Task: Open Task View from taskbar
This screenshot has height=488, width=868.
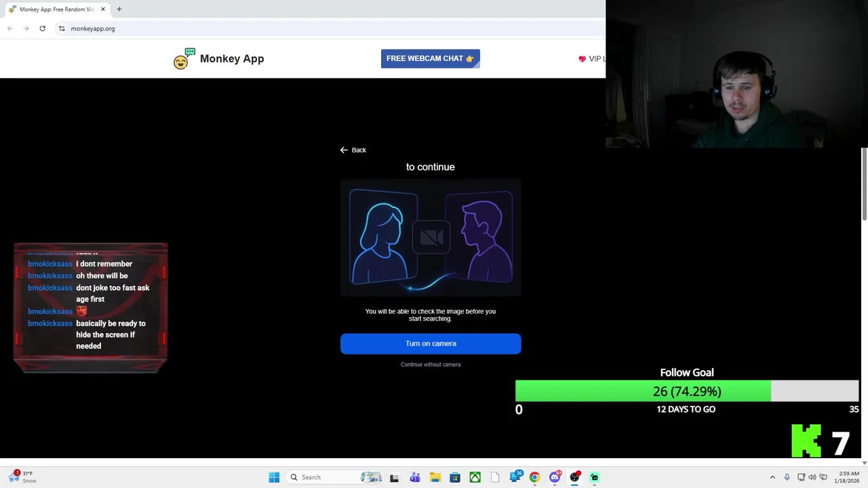Action: (394, 477)
